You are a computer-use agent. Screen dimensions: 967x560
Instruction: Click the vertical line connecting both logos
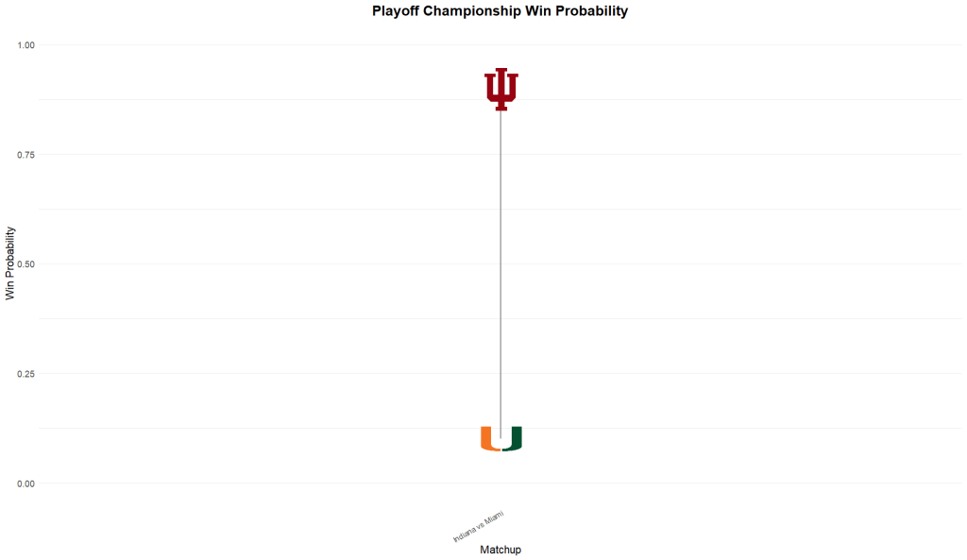tap(500, 264)
